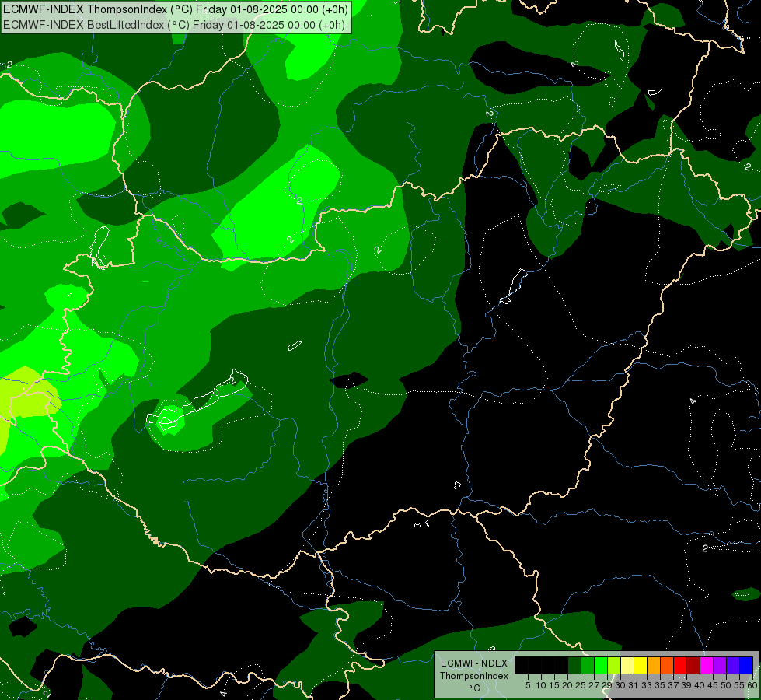Click legend tick value 40
This screenshot has width=761, height=700.
point(700,685)
